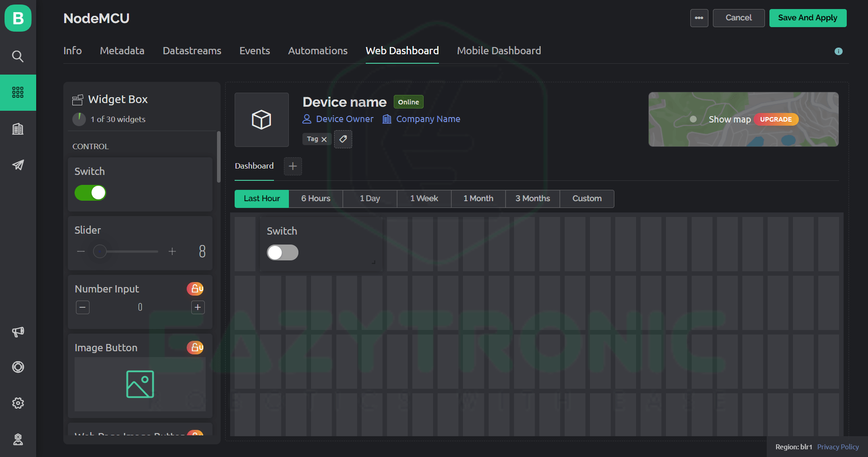Screen dimensions: 868x457
Task: Open the Organizations panel from sidebar
Action: [18, 128]
